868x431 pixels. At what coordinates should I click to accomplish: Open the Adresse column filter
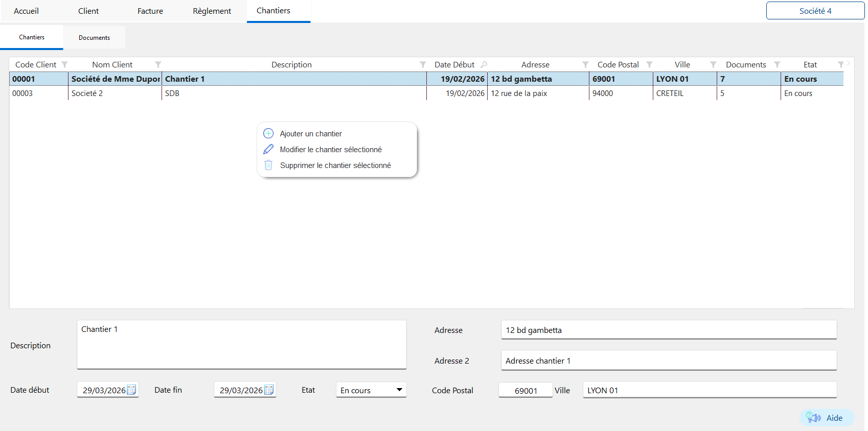pyautogui.click(x=585, y=64)
